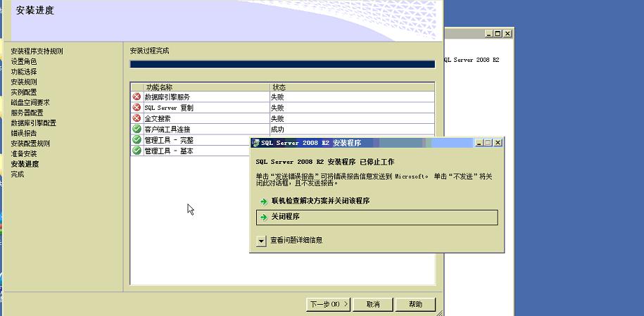644x316 pixels.
Task: Click 下一步(N) button
Action: (x=328, y=305)
